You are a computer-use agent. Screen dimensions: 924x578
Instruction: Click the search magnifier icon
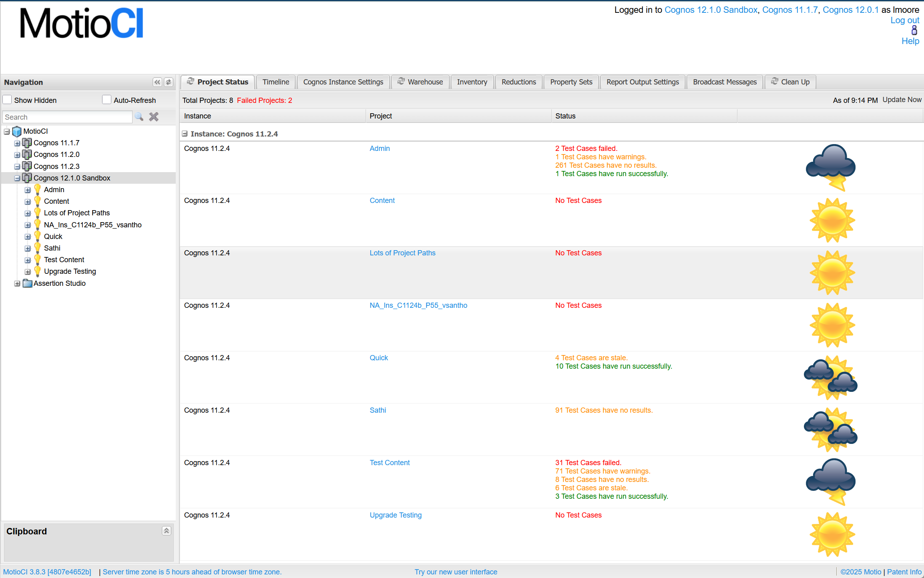[139, 117]
